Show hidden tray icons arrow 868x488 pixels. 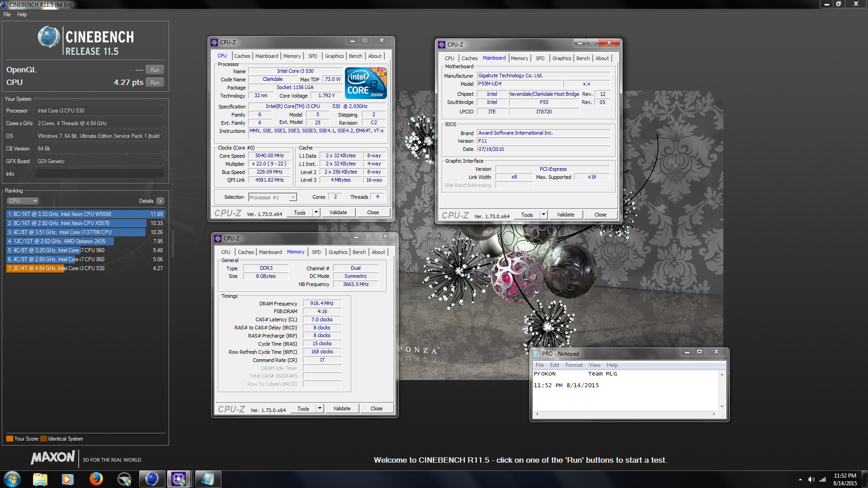(800, 479)
